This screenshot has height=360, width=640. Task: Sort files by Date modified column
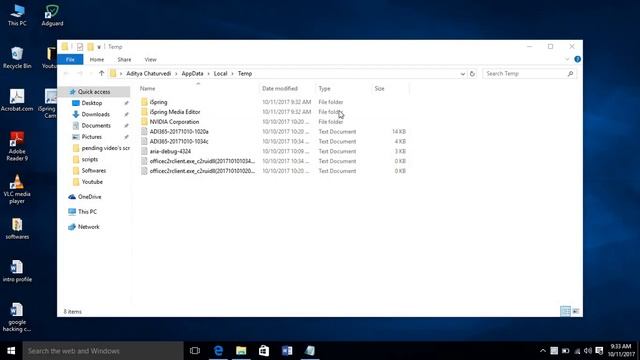pyautogui.click(x=280, y=89)
